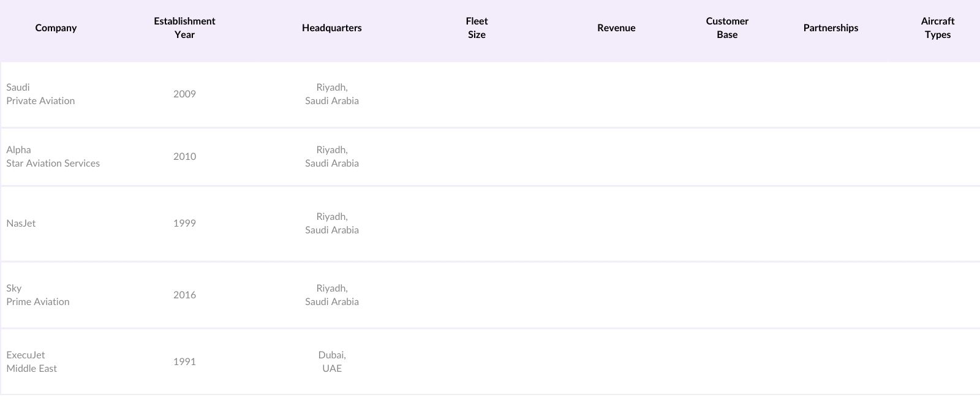980x400 pixels.
Task: Click the 1991 establishment year cell
Action: click(x=184, y=361)
